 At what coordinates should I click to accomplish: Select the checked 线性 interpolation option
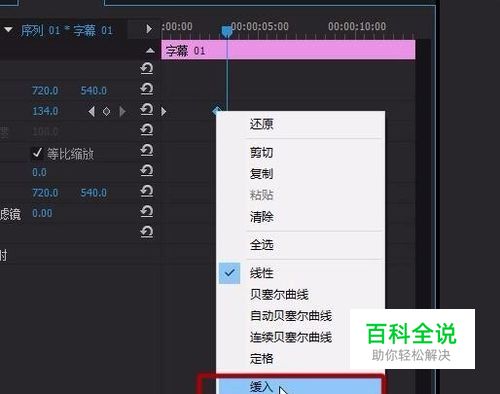(300, 273)
